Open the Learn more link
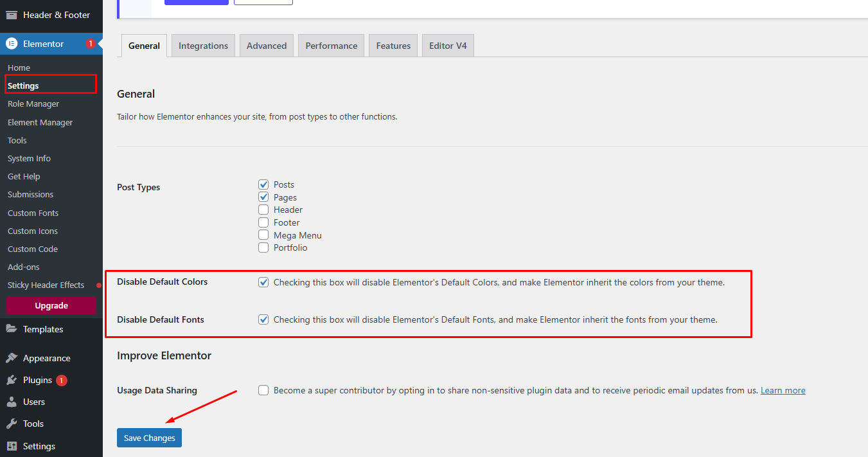 pyautogui.click(x=783, y=390)
